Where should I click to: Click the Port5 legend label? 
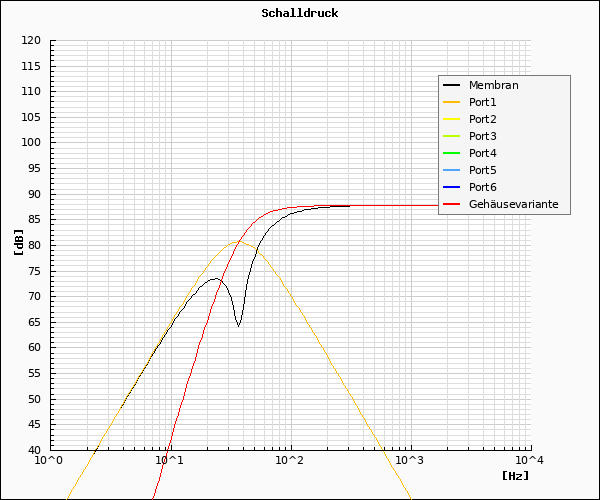[x=483, y=170]
